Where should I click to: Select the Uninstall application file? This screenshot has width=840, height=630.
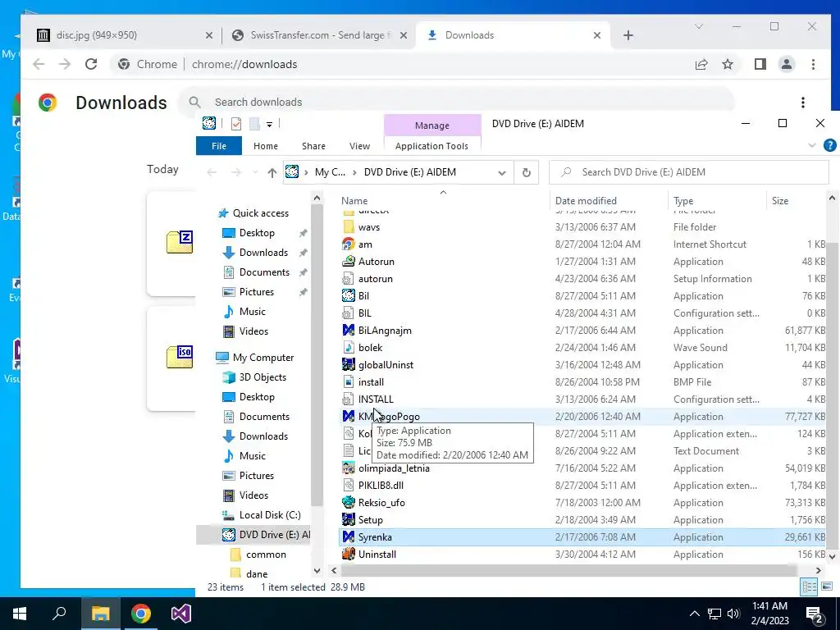tap(377, 554)
